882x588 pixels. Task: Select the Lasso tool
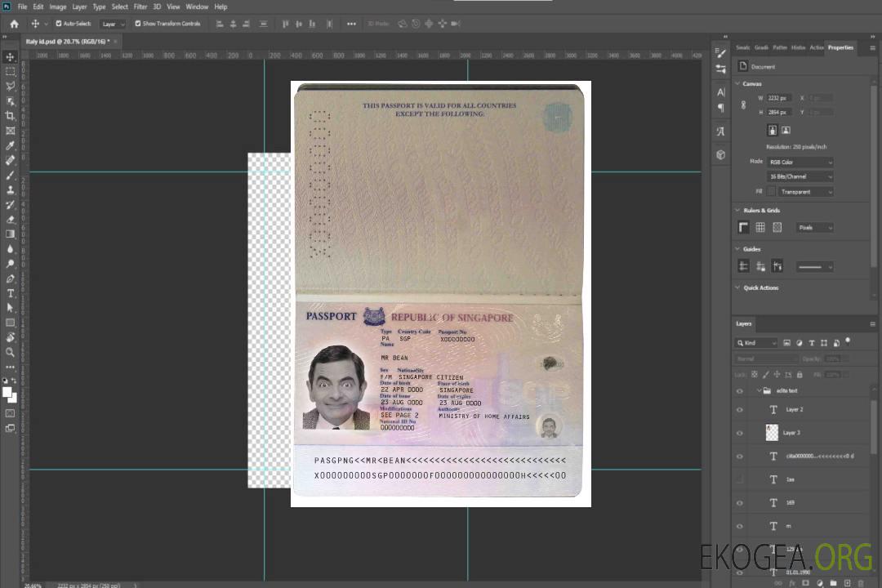click(10, 86)
